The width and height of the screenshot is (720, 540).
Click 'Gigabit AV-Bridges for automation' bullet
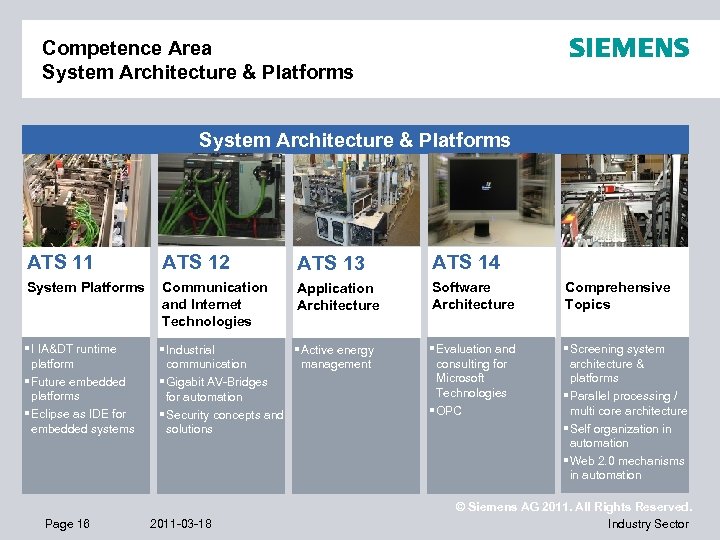(214, 389)
